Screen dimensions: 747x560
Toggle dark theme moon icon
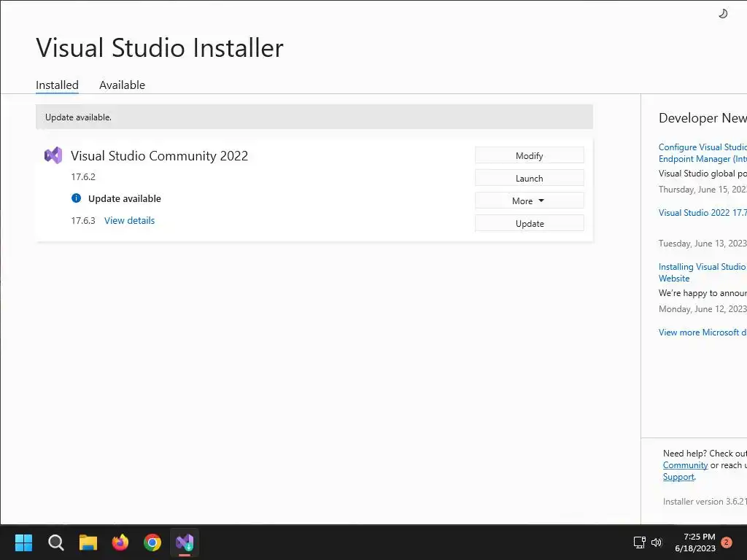723,13
